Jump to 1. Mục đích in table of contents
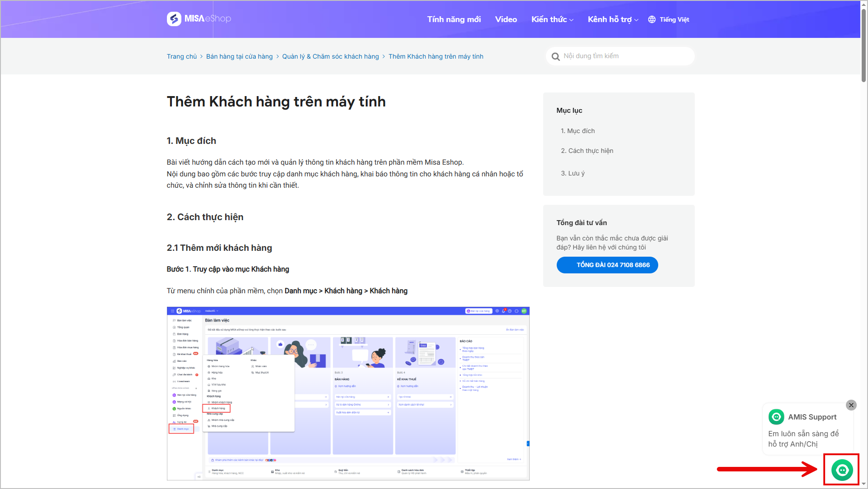The height and width of the screenshot is (489, 868). tap(578, 131)
